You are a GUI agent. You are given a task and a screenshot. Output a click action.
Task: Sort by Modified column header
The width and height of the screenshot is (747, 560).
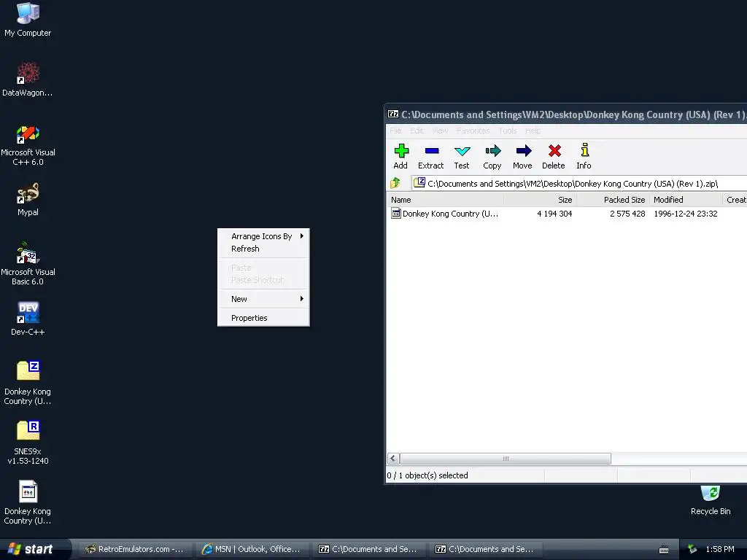[686, 200]
